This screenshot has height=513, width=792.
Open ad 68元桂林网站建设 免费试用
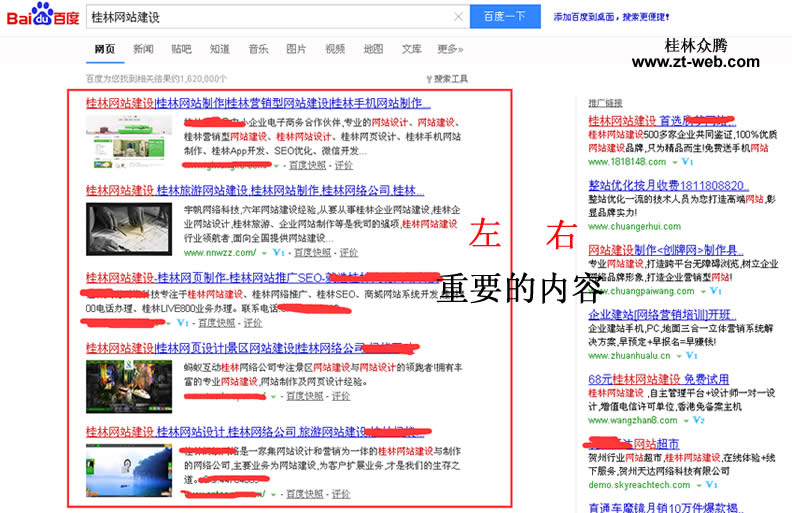click(x=658, y=379)
